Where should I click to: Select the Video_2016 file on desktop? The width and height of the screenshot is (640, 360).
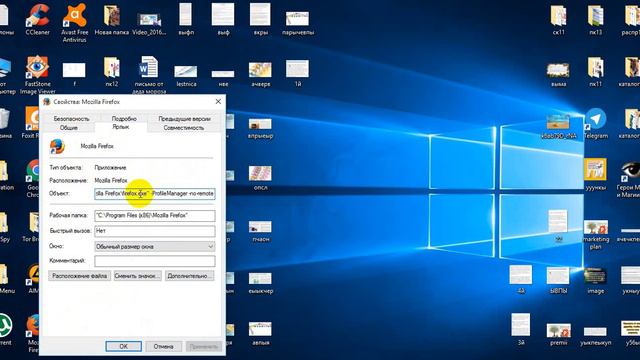[x=149, y=22]
